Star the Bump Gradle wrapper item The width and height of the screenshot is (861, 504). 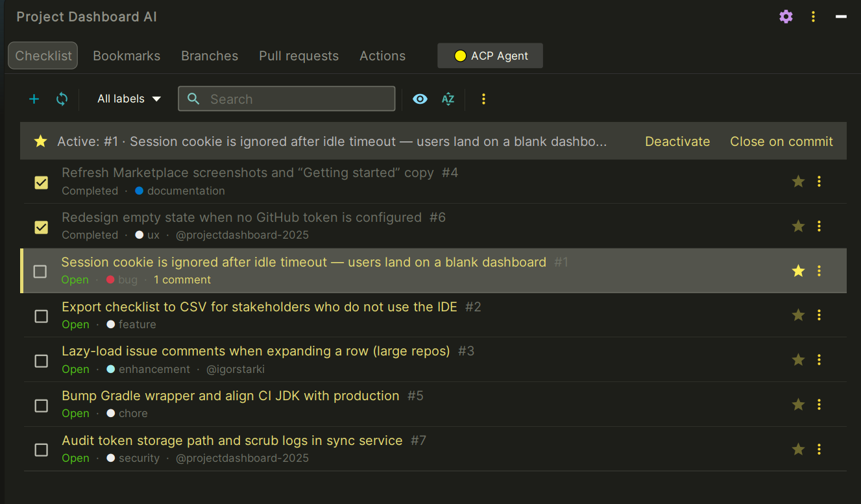[x=798, y=405]
